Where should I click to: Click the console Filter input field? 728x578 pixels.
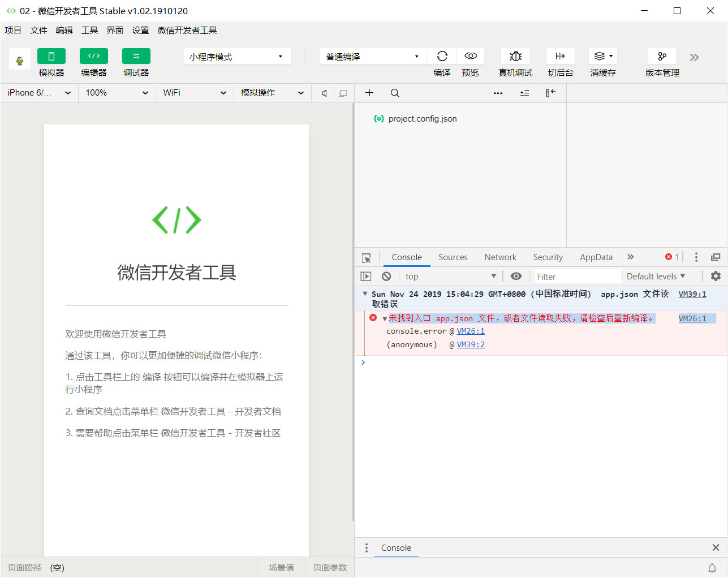pyautogui.click(x=578, y=277)
